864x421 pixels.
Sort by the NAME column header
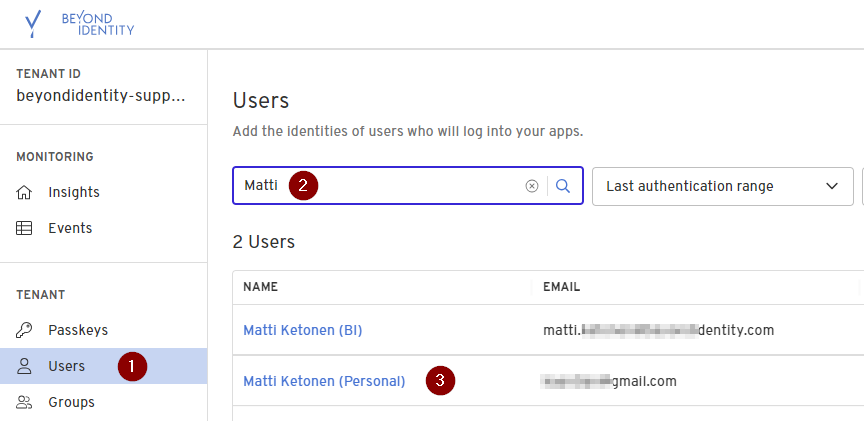tap(260, 287)
